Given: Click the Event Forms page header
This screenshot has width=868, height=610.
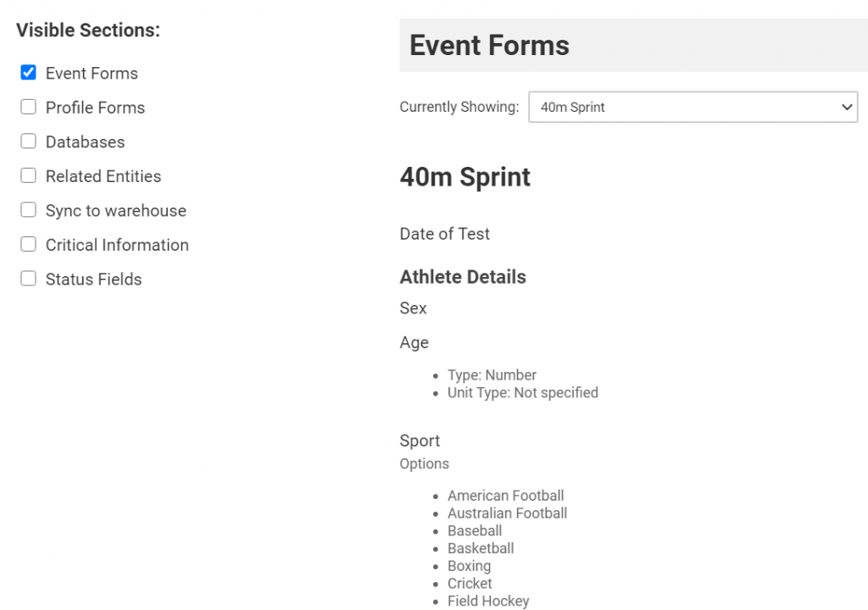Looking at the screenshot, I should (x=489, y=46).
